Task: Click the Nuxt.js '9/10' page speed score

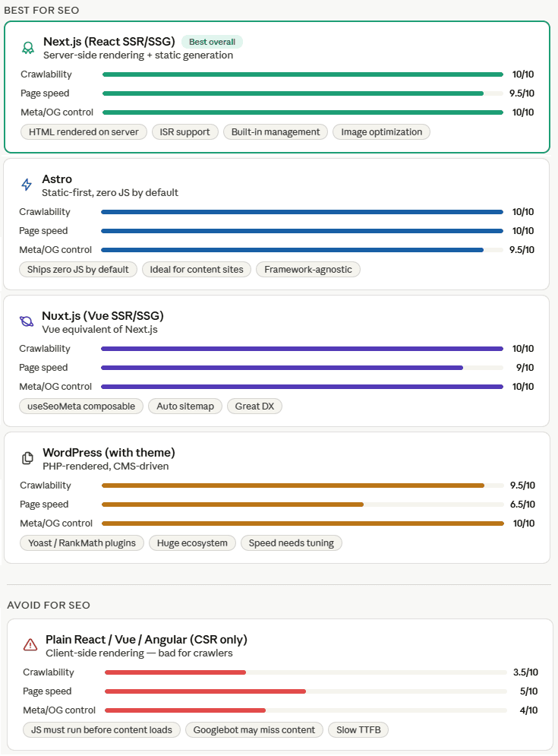Action: pos(525,368)
